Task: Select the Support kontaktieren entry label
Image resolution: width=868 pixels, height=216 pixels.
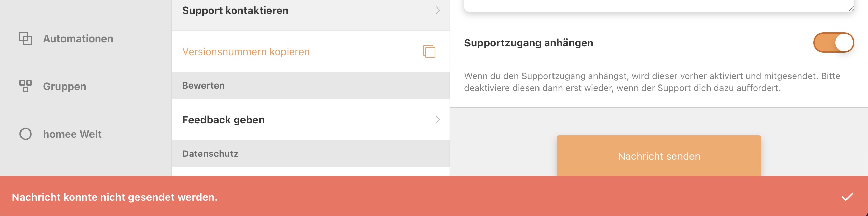Action: click(235, 11)
